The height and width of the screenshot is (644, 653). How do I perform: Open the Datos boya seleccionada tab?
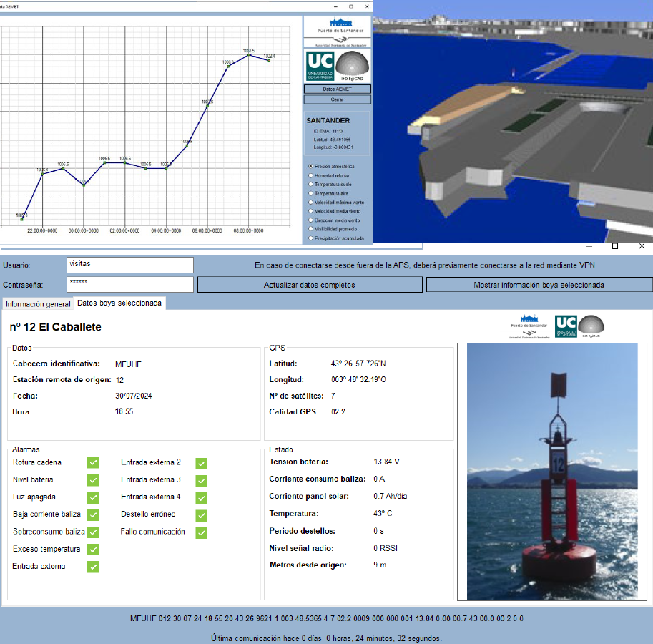tap(119, 303)
